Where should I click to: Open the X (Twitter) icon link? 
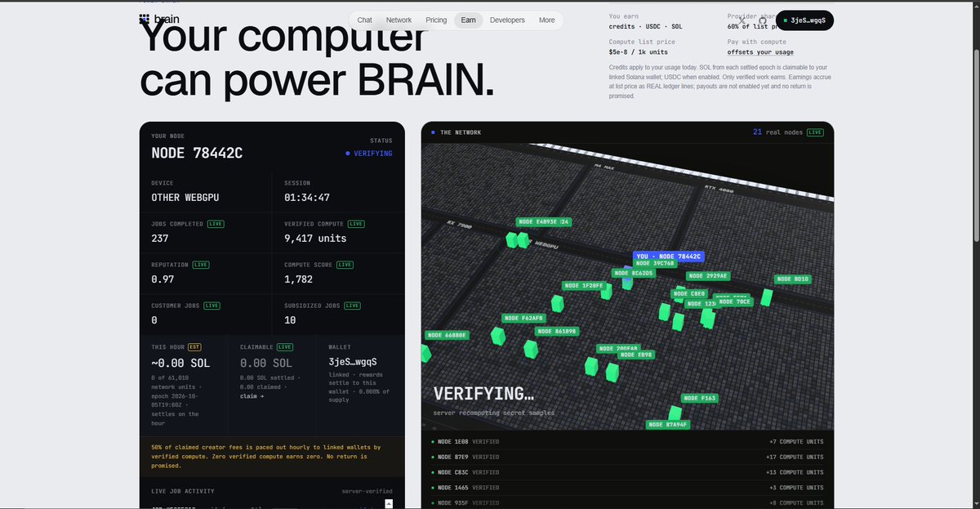point(742,20)
